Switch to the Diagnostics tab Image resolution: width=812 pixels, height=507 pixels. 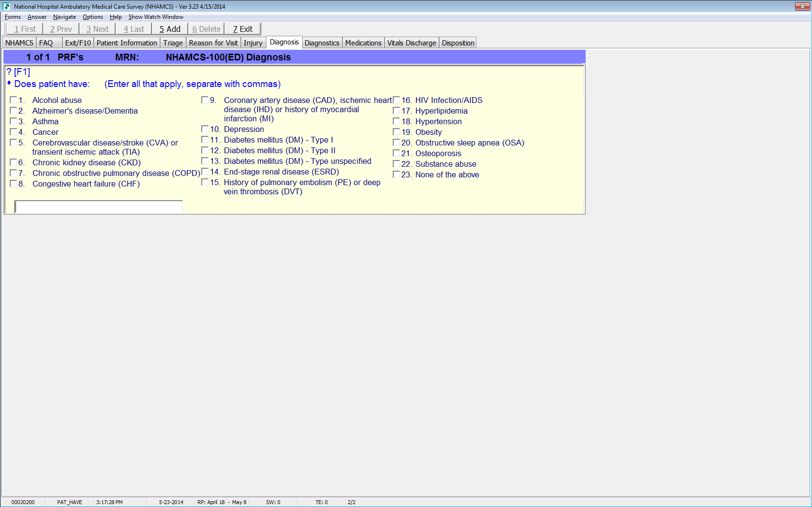(322, 43)
